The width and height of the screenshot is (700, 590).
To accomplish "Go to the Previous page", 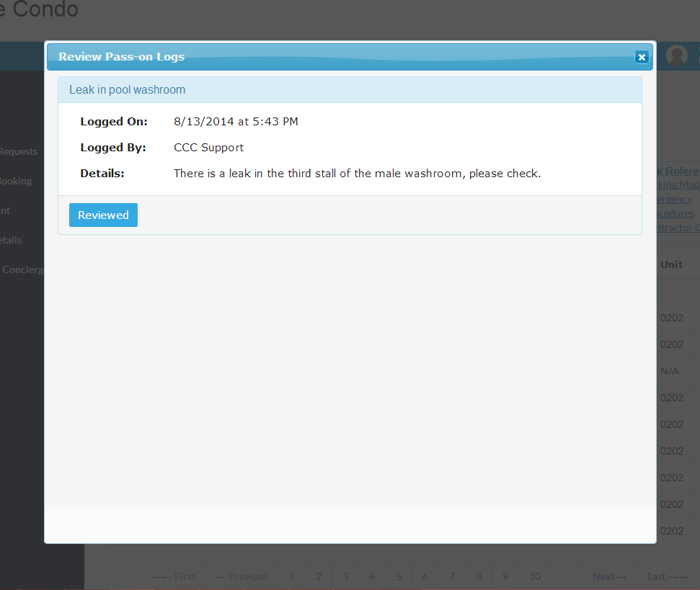I will [x=242, y=576].
